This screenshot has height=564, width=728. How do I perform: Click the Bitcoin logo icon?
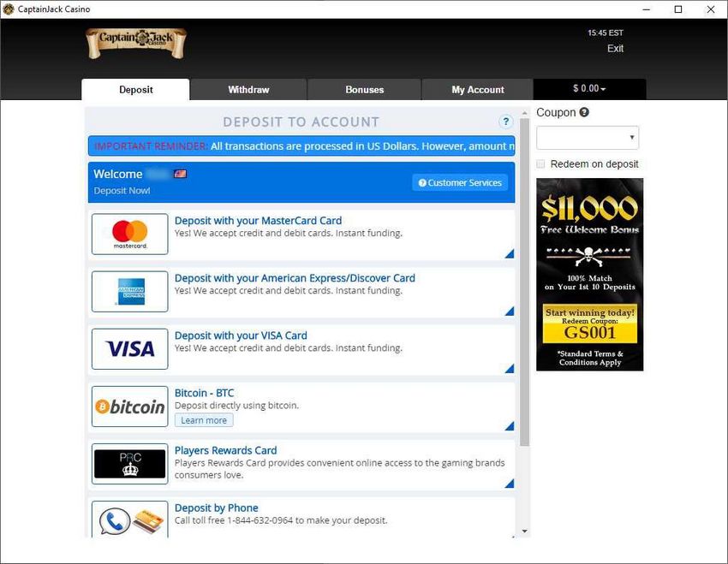(x=129, y=407)
